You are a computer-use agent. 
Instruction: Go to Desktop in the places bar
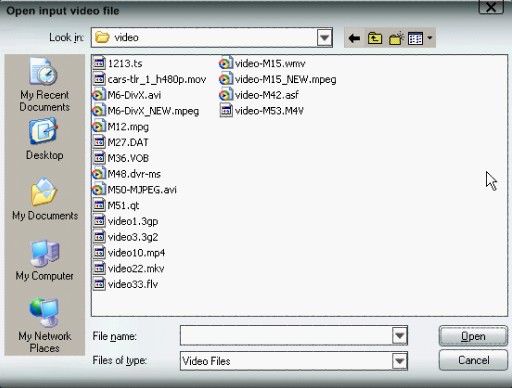(x=44, y=139)
